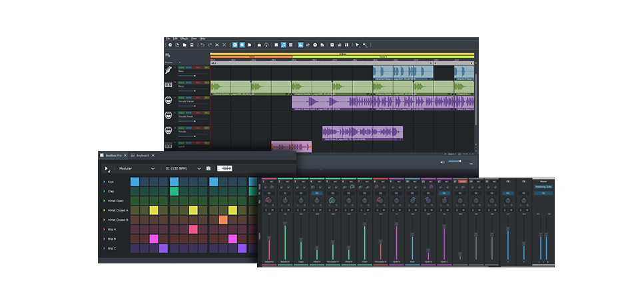Solo mixer channel 1 Sequence
The height and width of the screenshot is (292, 644).
[x=266, y=210]
